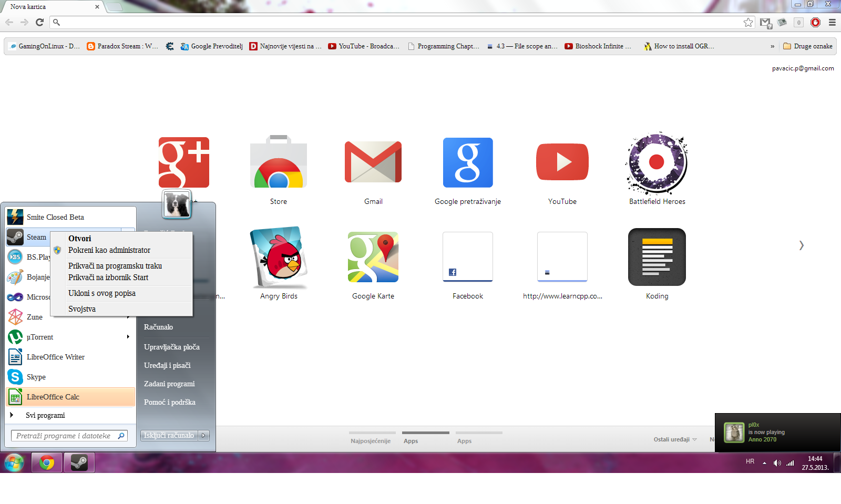
Task: Click the Steam taskbar icon
Action: tap(79, 462)
